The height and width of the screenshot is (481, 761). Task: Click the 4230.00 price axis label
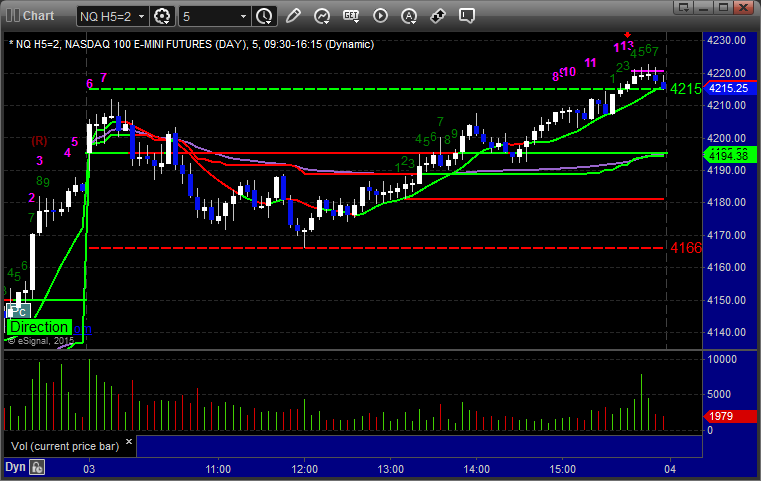(x=727, y=40)
